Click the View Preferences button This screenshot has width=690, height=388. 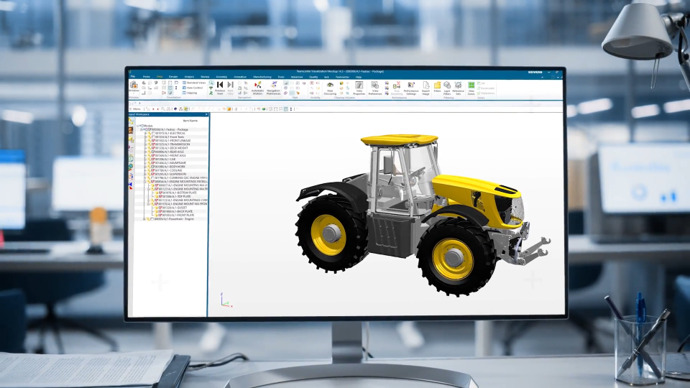(375, 88)
